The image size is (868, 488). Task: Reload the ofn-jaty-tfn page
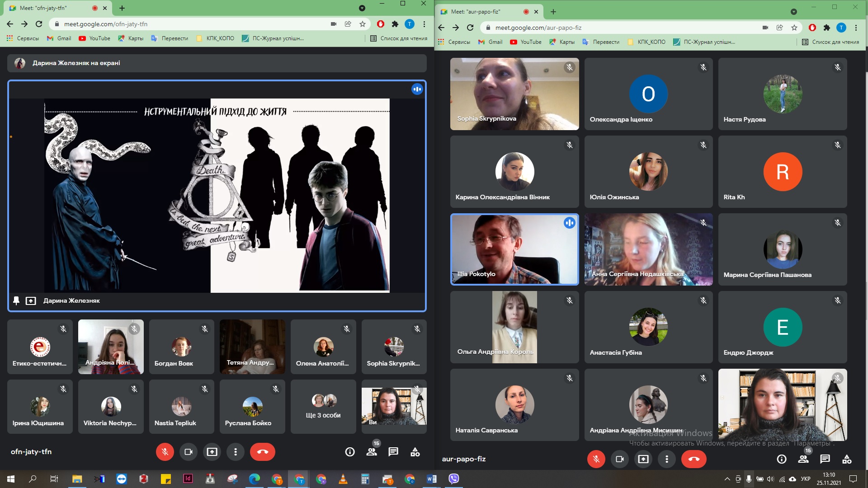pyautogui.click(x=39, y=24)
